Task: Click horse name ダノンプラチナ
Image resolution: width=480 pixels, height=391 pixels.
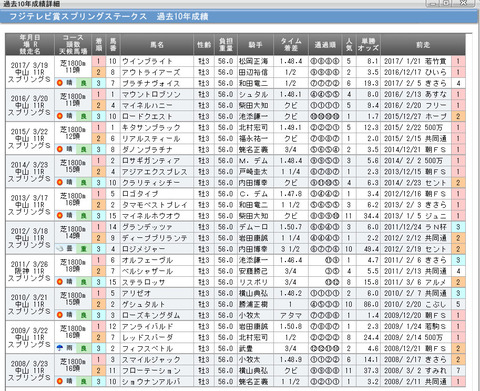Action: point(147,150)
